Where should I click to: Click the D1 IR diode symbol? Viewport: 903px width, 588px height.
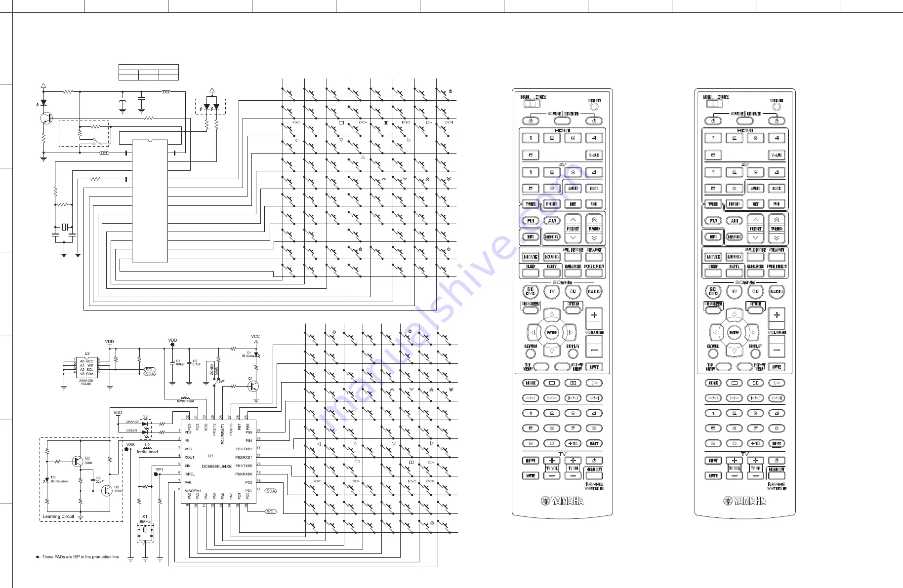[256, 355]
